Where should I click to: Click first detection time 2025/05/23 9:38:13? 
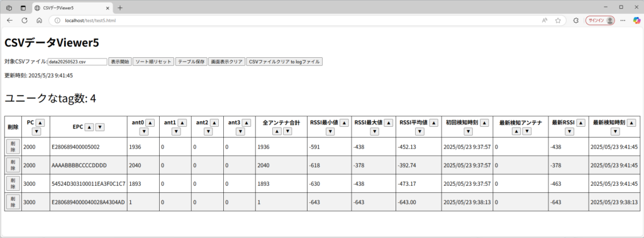pyautogui.click(x=467, y=202)
